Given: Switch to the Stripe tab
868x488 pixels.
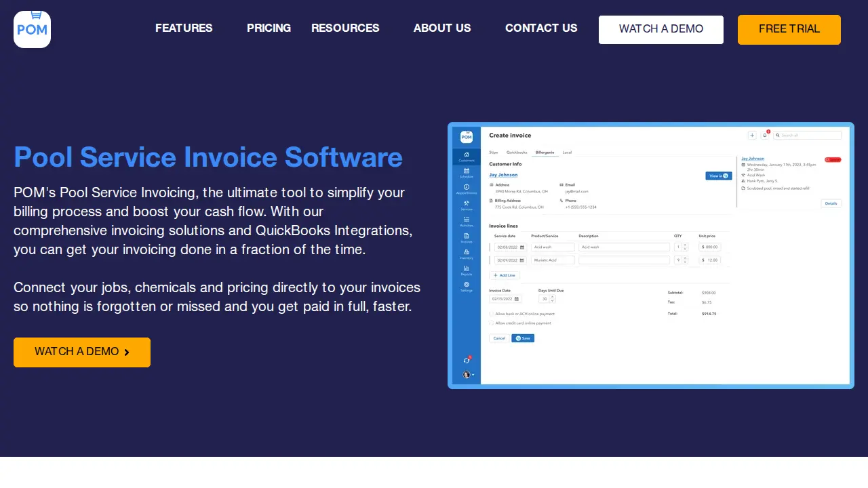Looking at the screenshot, I should pyautogui.click(x=493, y=152).
